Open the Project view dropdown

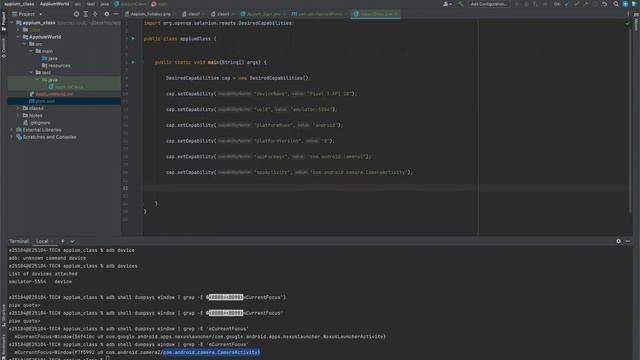tap(27, 14)
